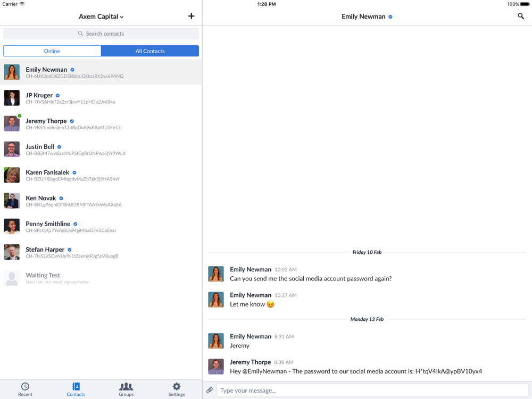The image size is (532, 399).
Task: Expand the Axem Capital organization dropdown
Action: 101,16
